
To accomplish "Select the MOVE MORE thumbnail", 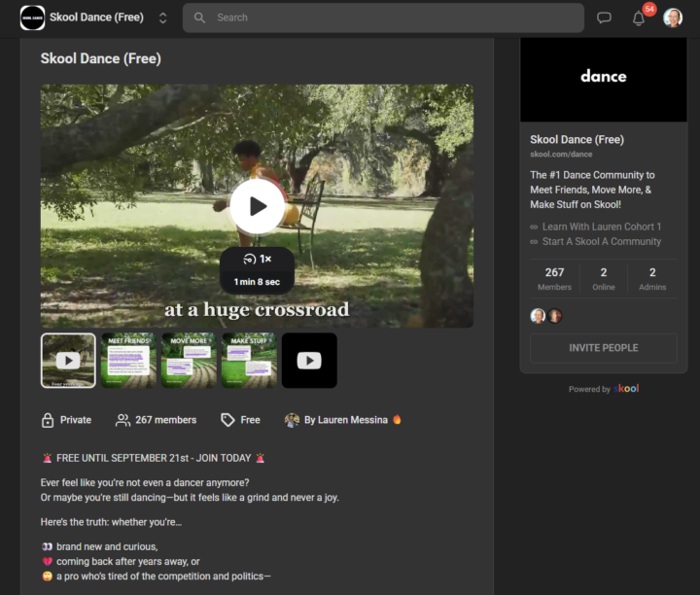I will click(x=189, y=361).
